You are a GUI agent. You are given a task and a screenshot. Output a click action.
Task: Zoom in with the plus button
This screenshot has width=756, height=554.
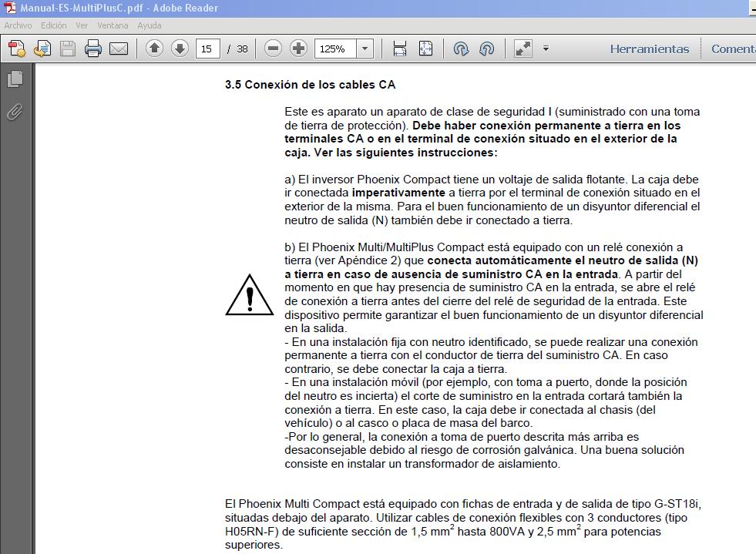point(298,49)
